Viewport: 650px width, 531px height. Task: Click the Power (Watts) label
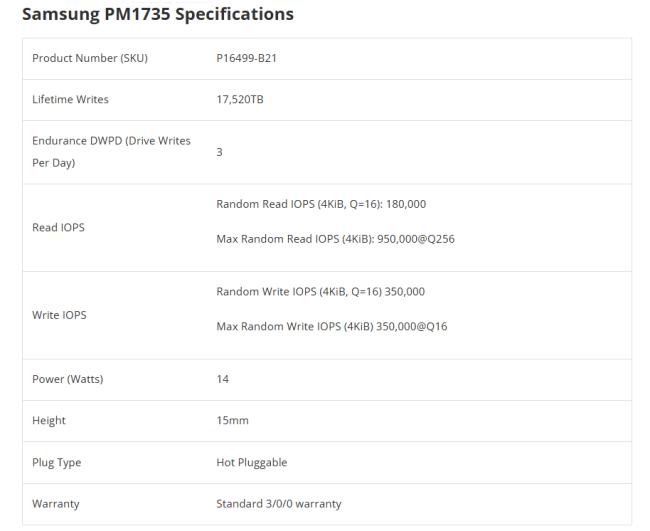pyautogui.click(x=68, y=379)
